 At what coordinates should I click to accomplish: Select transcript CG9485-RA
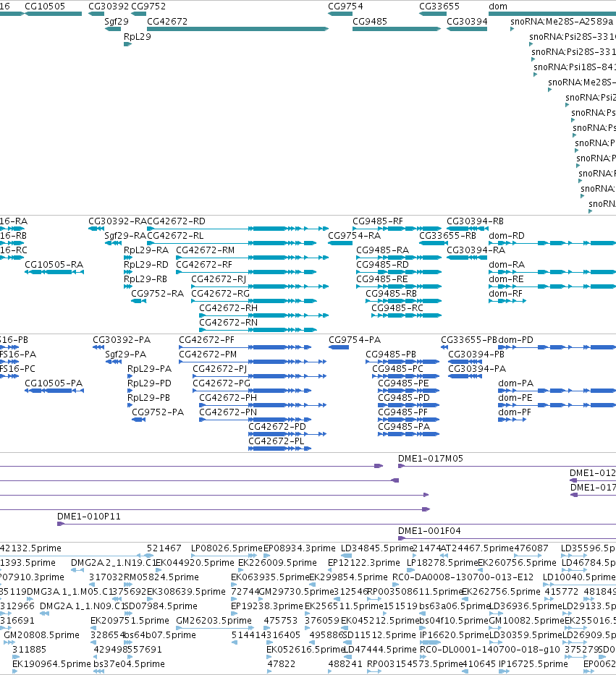[399, 258]
